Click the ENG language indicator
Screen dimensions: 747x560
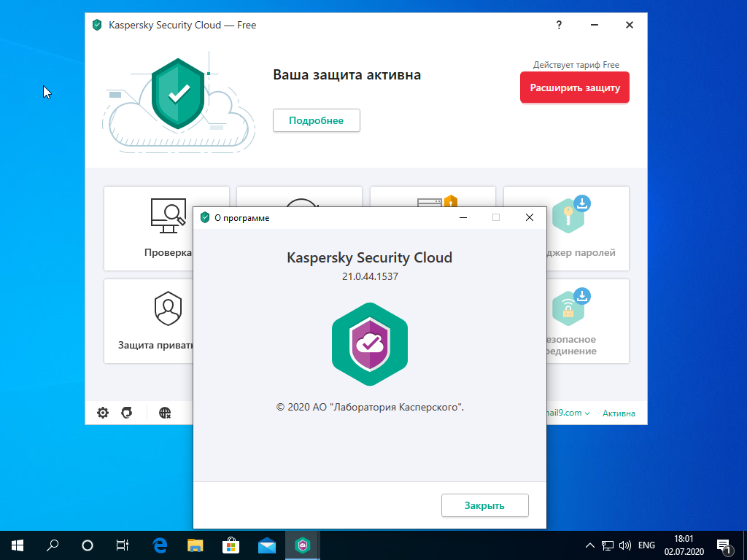tap(646, 545)
